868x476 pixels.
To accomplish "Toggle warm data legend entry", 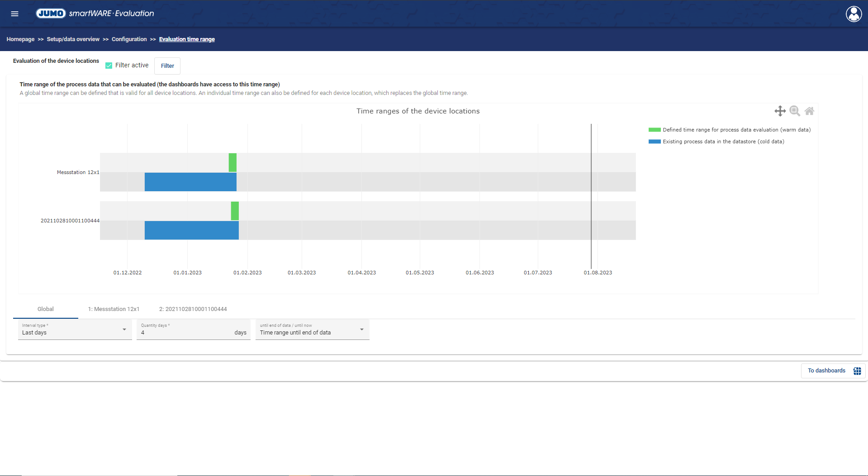I will point(729,130).
